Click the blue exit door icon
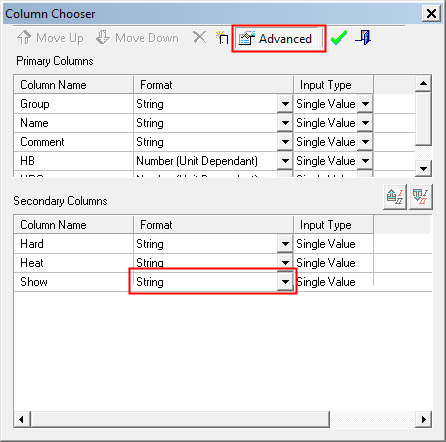Screen dimensions: 446x442 pos(363,37)
